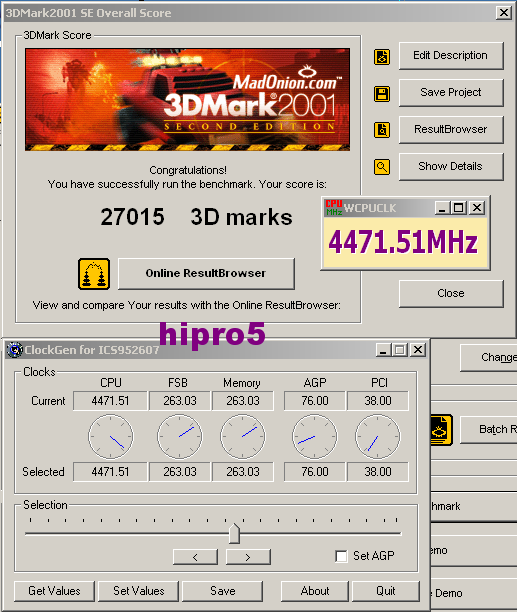Screen dimensions: 517x612
Task: Launch the Online ResultBrowser button
Action: coord(206,274)
